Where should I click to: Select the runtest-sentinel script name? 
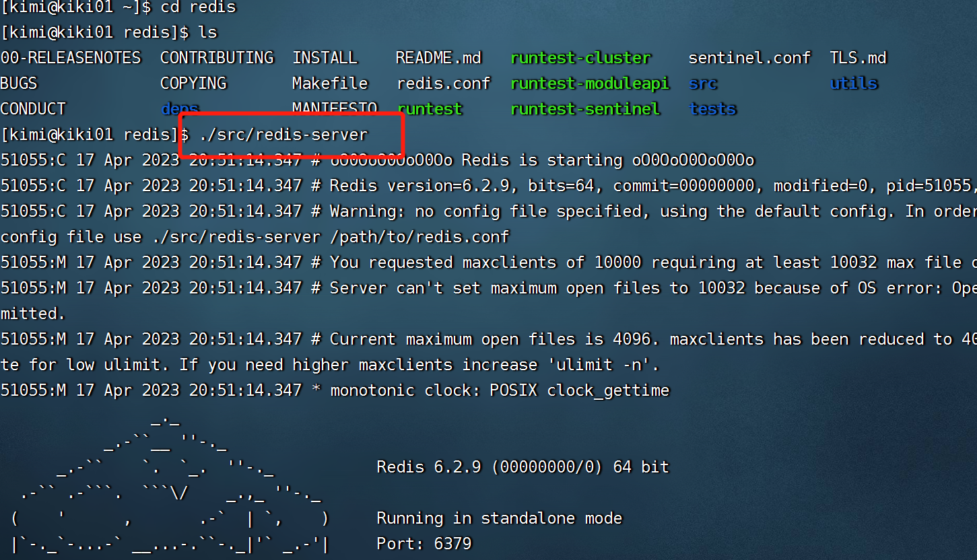point(585,109)
